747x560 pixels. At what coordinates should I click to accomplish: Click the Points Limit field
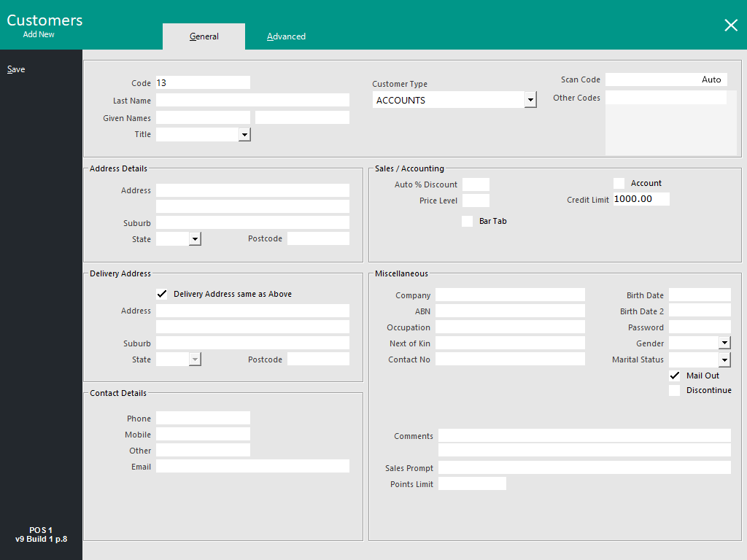pos(472,483)
